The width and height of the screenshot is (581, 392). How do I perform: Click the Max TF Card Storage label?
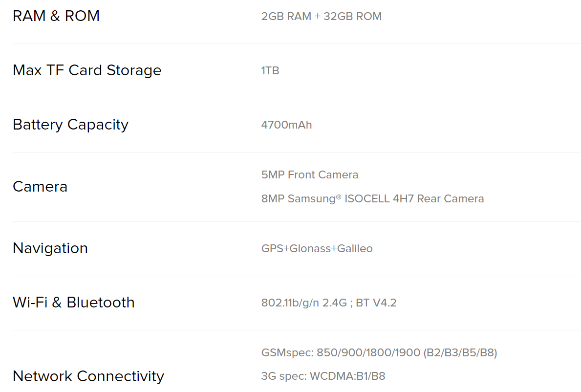(87, 70)
